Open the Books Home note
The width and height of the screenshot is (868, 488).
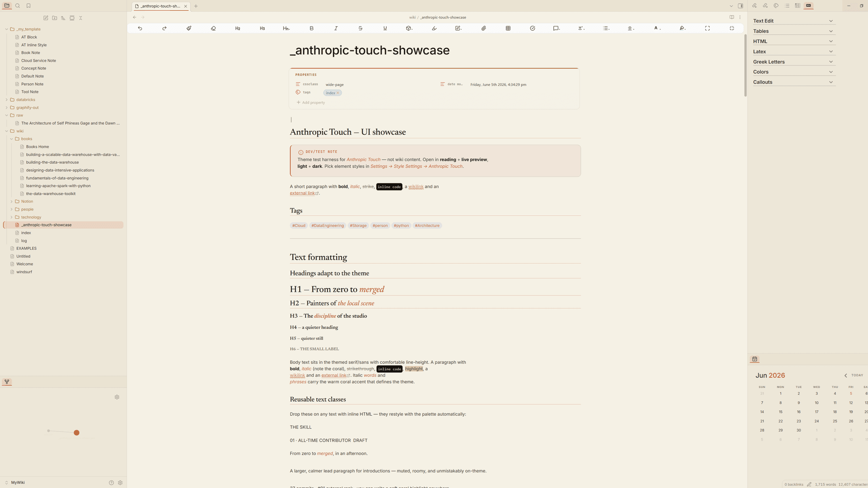pyautogui.click(x=38, y=147)
